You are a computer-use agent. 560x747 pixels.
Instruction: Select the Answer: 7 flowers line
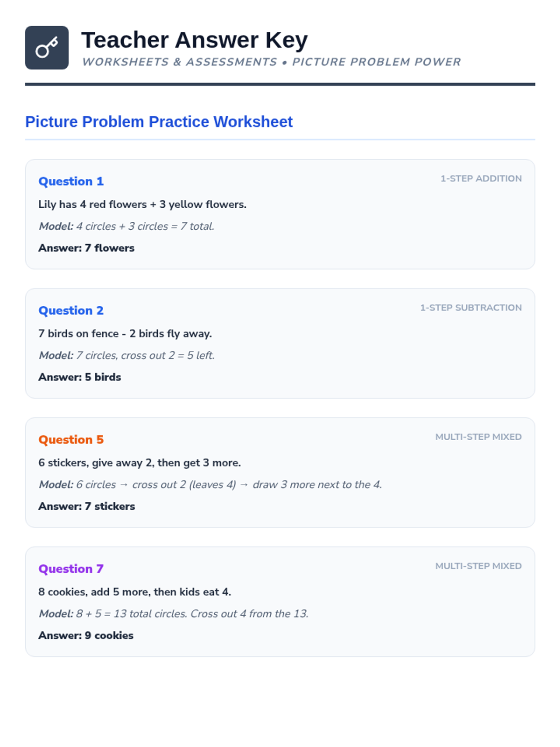86,248
